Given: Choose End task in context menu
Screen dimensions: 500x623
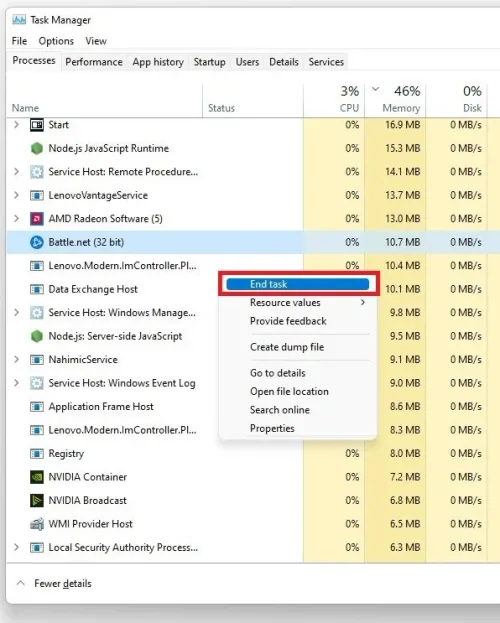Looking at the screenshot, I should pos(297,284).
